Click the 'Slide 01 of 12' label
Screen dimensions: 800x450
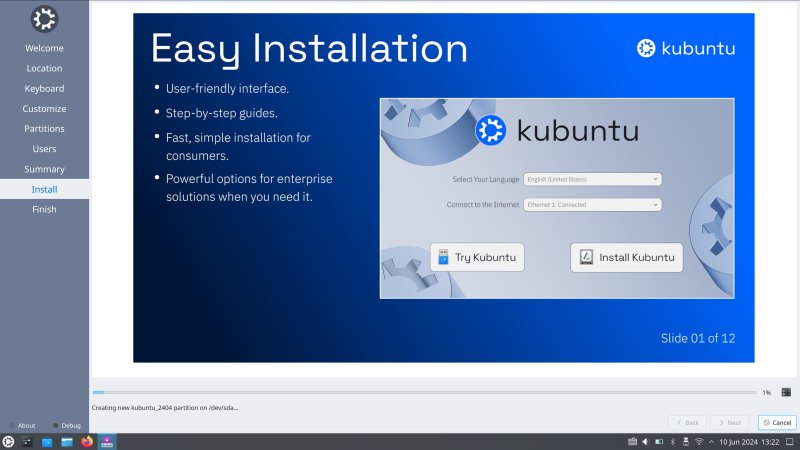tap(698, 338)
